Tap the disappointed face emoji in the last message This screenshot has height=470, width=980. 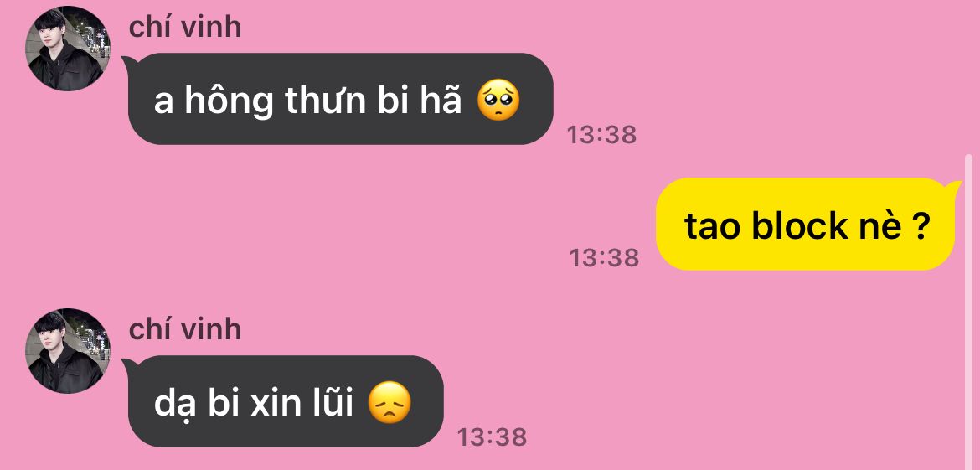pyautogui.click(x=389, y=404)
